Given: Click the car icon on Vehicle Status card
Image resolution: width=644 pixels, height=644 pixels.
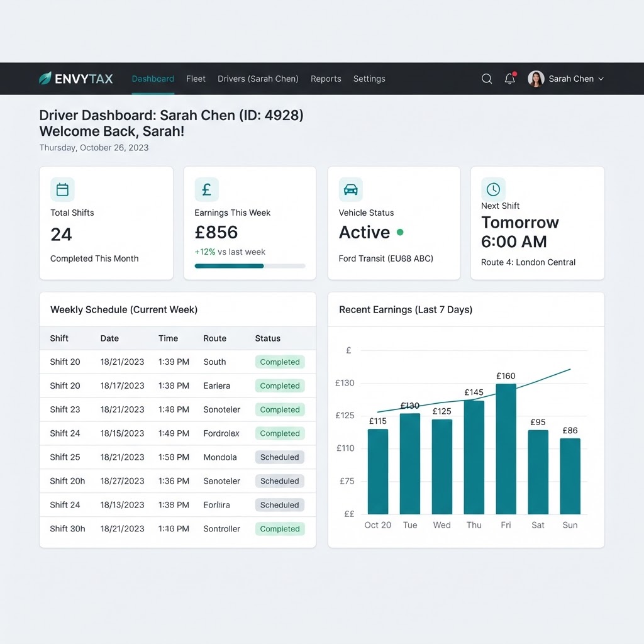Looking at the screenshot, I should 351,189.
